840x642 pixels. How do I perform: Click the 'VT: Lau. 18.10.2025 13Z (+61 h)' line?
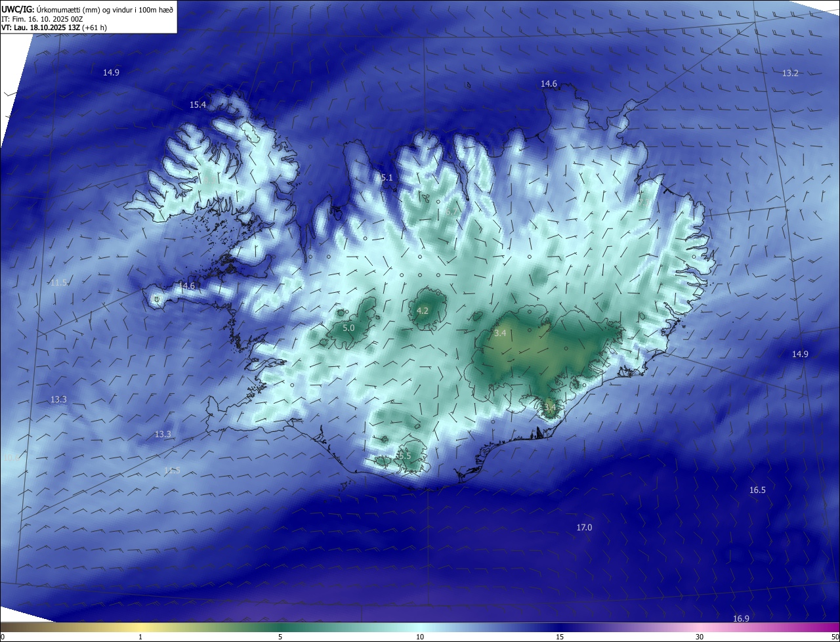54,28
